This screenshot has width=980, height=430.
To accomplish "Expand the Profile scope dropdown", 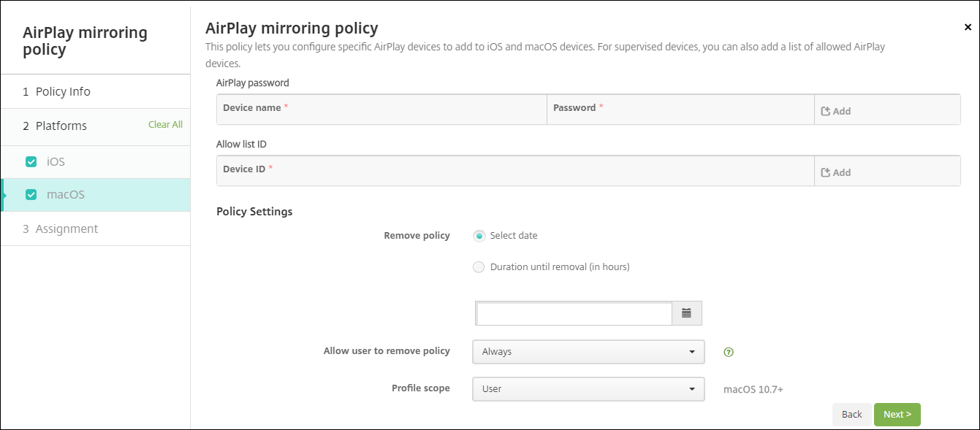I will [x=588, y=389].
